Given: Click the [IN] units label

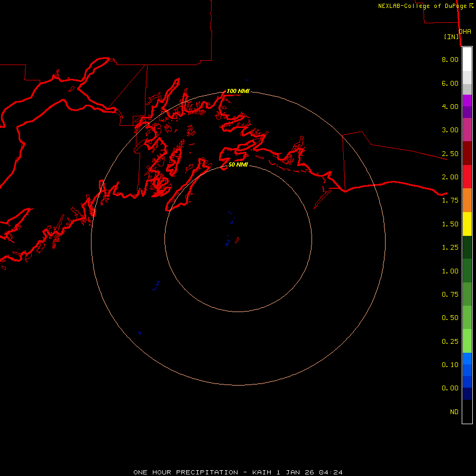Looking at the screenshot, I should 452,36.
